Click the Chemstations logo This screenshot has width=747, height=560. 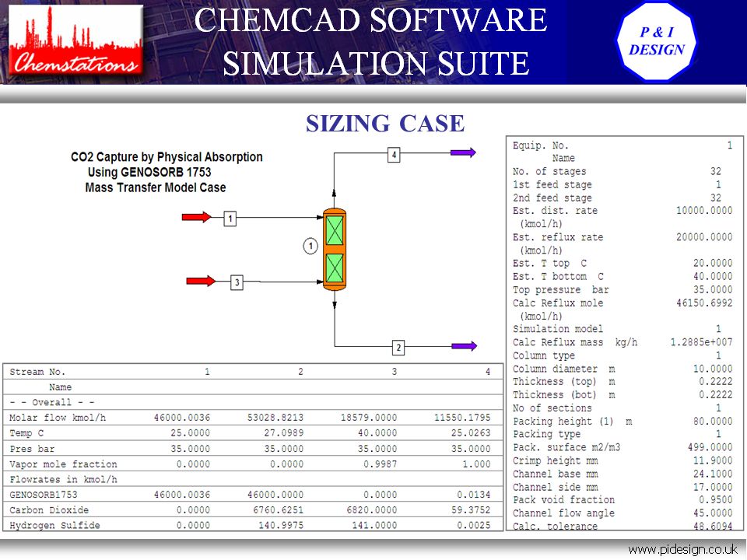coord(75,40)
